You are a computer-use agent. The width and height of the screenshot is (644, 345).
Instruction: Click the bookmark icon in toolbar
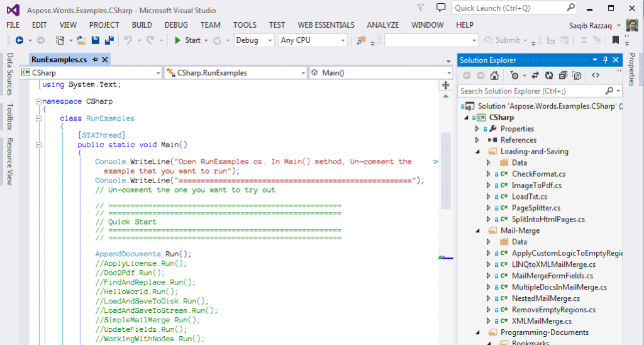615,40
